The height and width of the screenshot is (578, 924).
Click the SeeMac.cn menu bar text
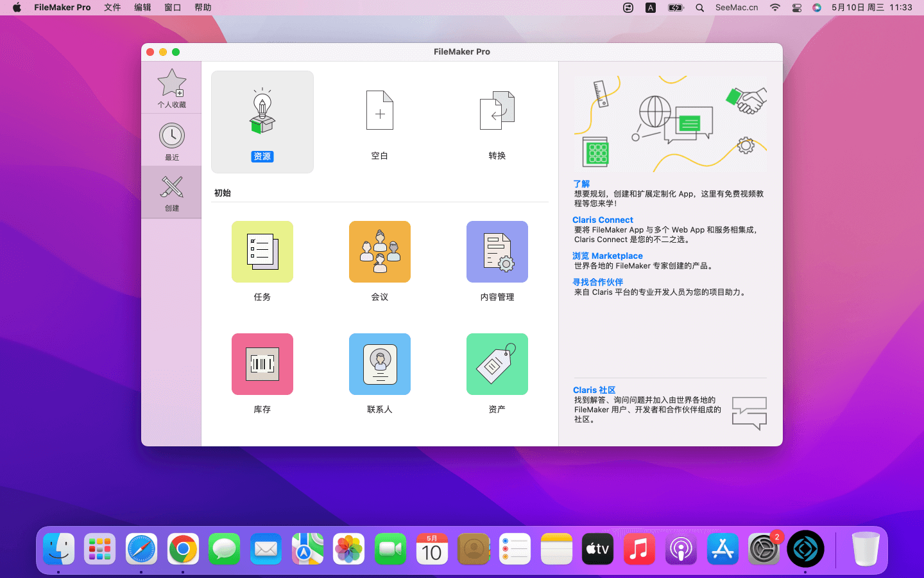(x=736, y=8)
